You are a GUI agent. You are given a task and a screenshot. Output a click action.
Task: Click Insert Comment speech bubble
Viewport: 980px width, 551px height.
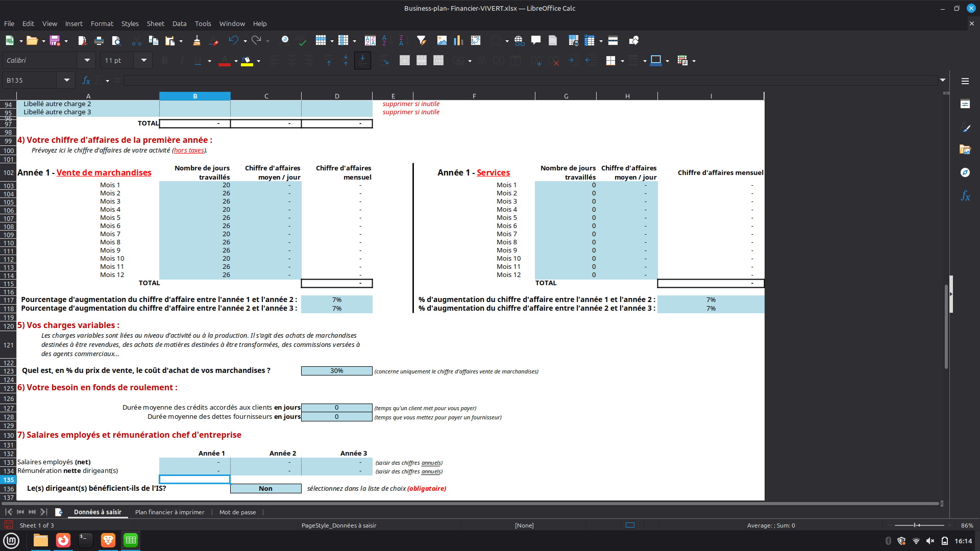[x=536, y=40]
